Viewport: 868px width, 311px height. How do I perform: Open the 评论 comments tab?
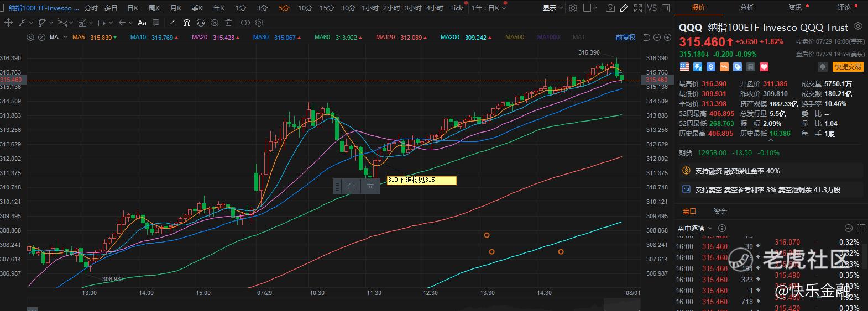coord(844,8)
